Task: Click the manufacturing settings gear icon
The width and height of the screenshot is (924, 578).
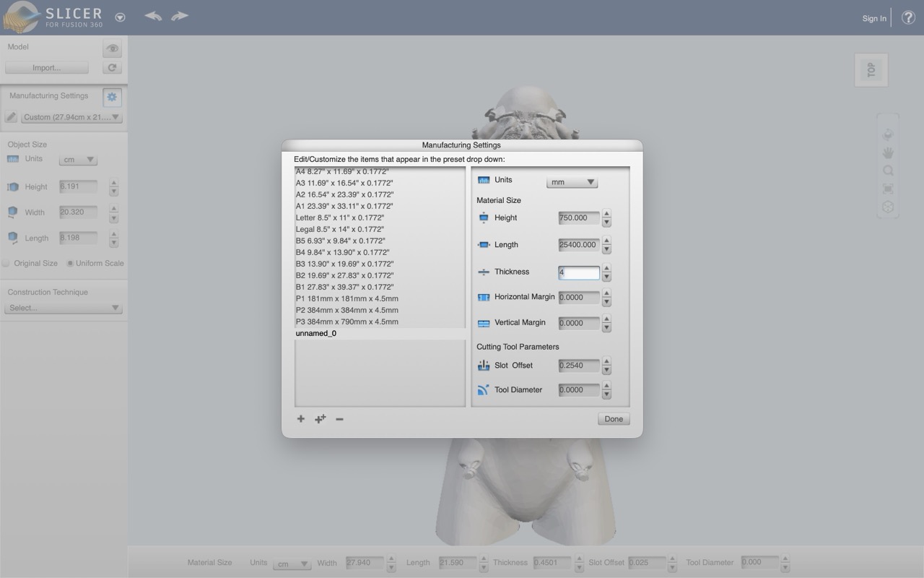Action: click(x=112, y=97)
